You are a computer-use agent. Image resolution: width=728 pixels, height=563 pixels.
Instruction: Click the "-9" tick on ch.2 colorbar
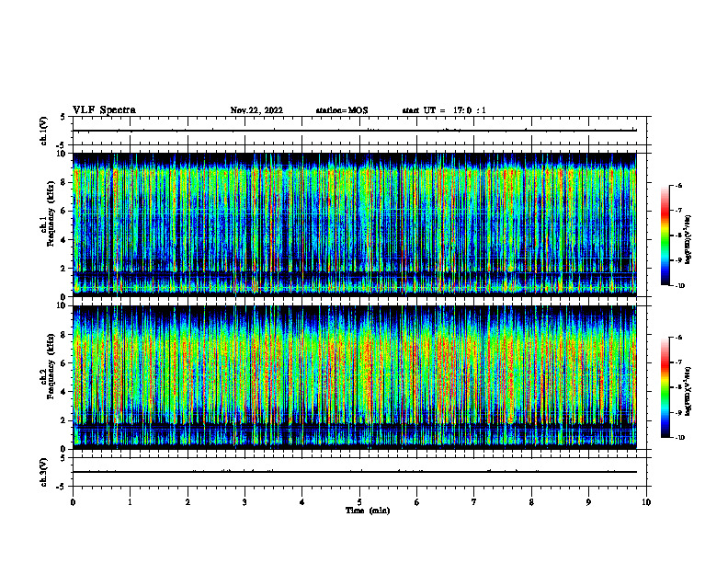click(x=678, y=412)
